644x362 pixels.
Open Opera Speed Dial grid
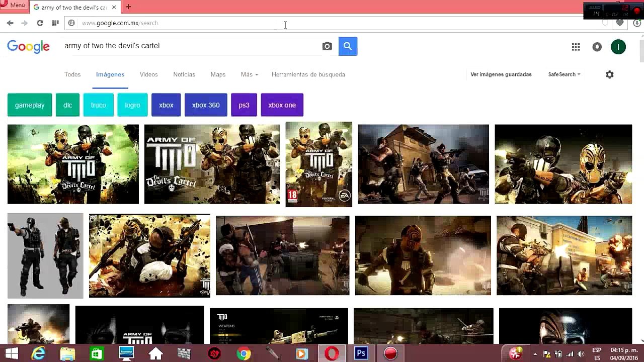pos(55,23)
